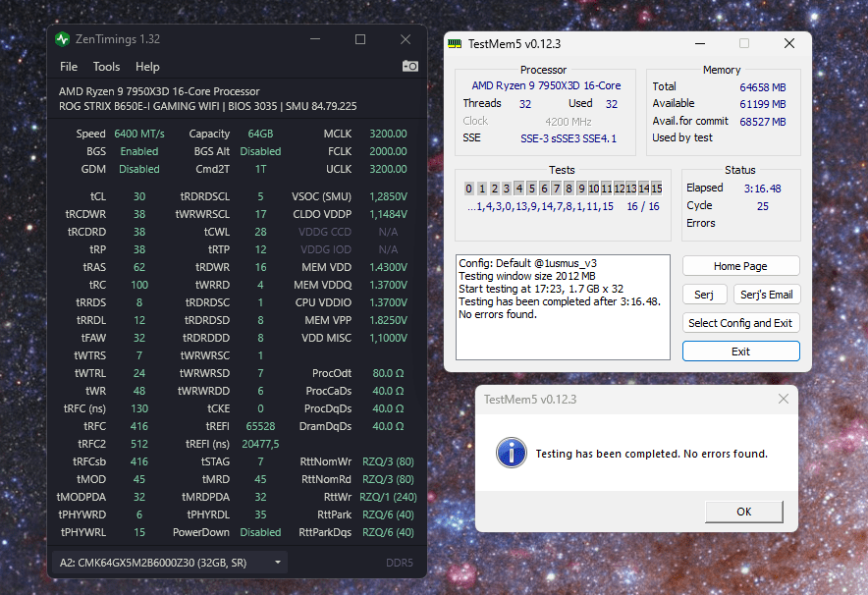The image size is (868, 595).
Task: Click the PowerDown Disabled value
Action: point(260,532)
